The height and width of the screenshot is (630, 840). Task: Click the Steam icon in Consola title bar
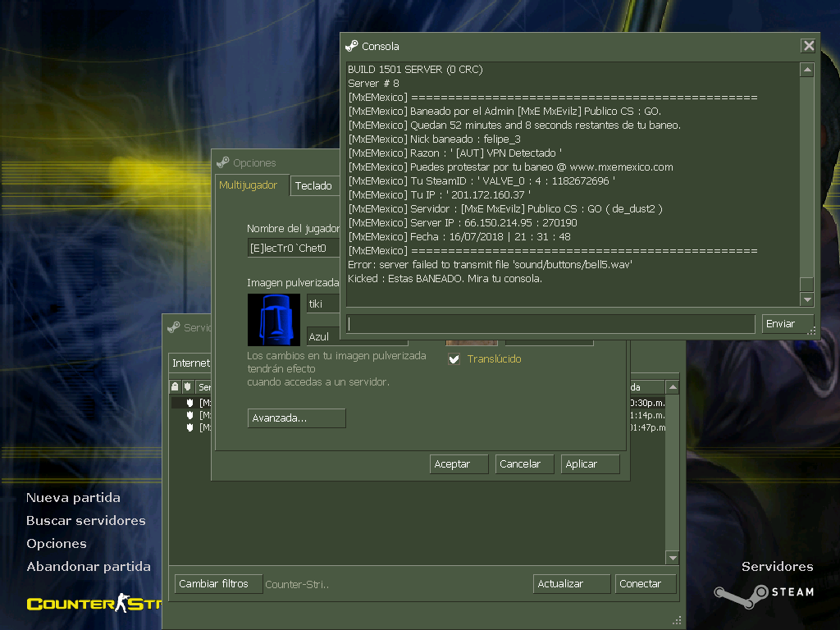click(352, 46)
